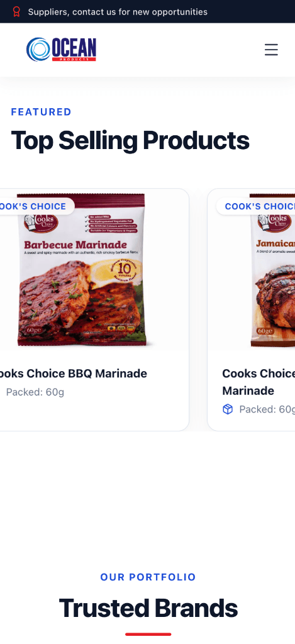Click the Packed: 60g text on Jamaican card
The height and width of the screenshot is (644, 295).
(x=267, y=409)
